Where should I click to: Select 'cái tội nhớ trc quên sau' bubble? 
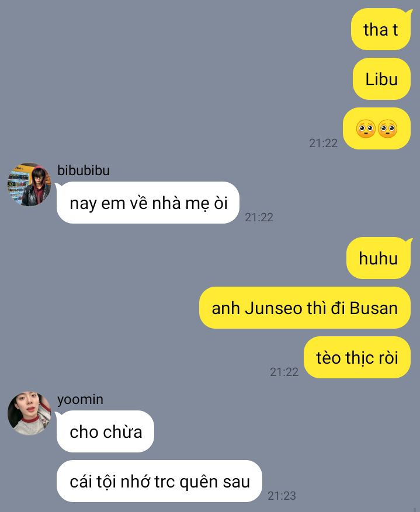coord(159,481)
